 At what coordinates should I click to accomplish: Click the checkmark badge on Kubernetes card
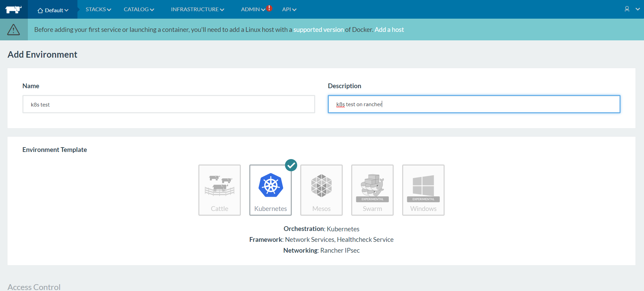click(291, 165)
